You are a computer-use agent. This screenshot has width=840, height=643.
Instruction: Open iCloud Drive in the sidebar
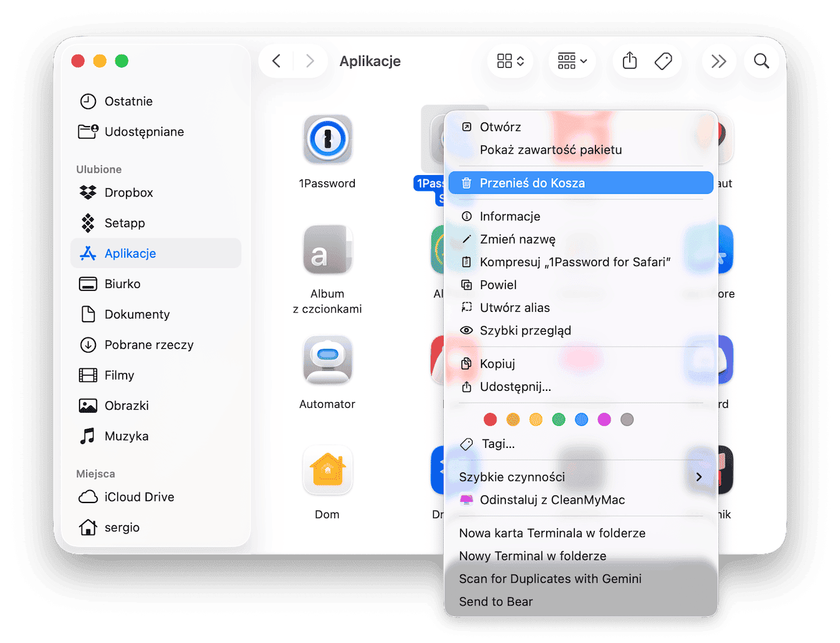[155, 497]
